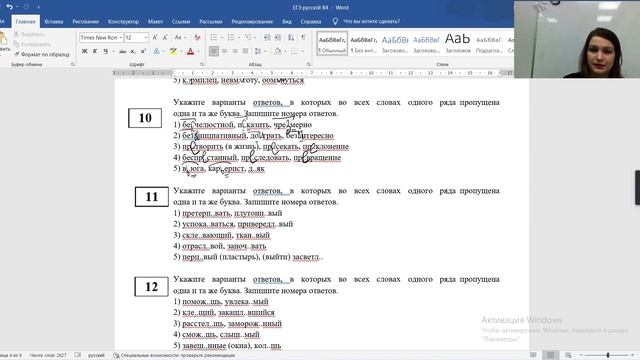Switch to Рисование tab
Screen dimensions: 640x360
click(x=86, y=22)
